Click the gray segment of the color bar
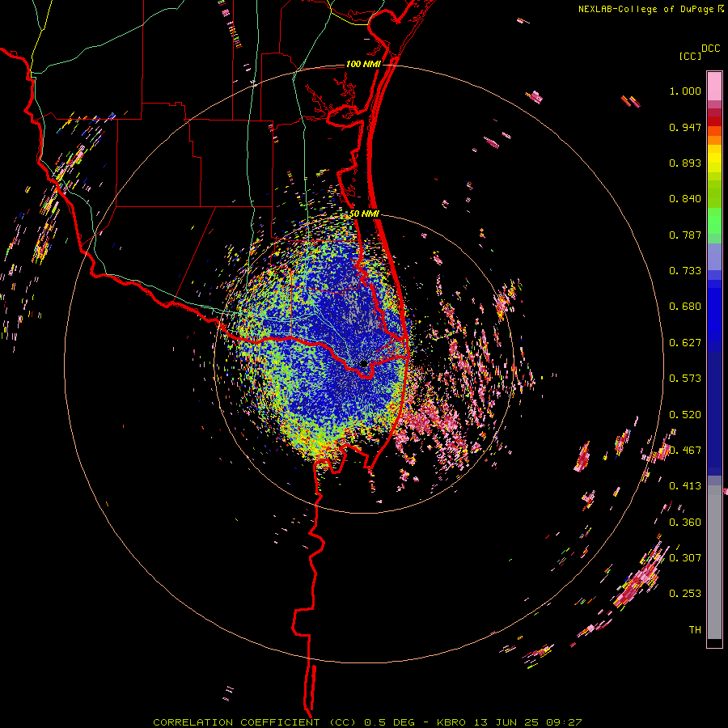The image size is (728, 728). 714,562
